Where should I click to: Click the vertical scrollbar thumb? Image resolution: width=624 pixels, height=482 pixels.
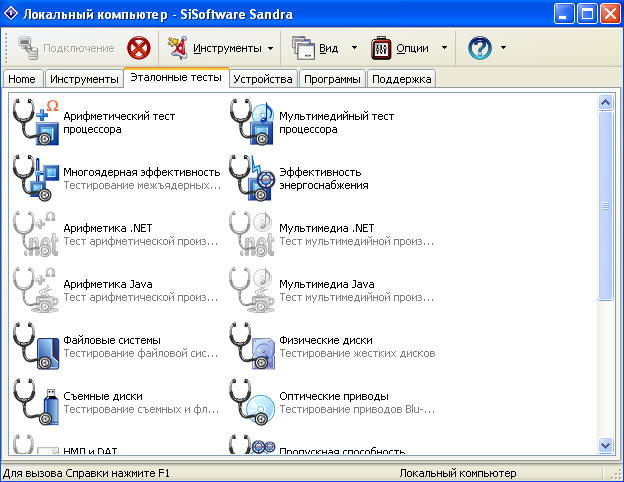tap(605, 206)
